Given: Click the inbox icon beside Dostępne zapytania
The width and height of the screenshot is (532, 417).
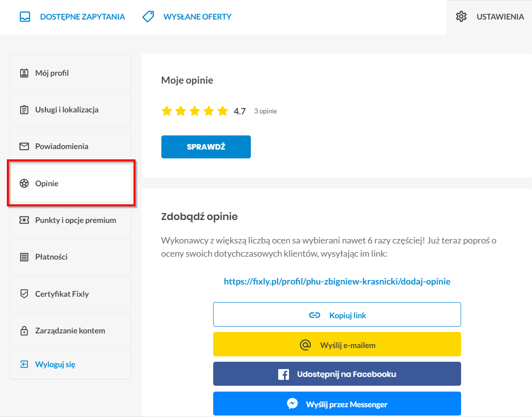Looking at the screenshot, I should click(25, 17).
